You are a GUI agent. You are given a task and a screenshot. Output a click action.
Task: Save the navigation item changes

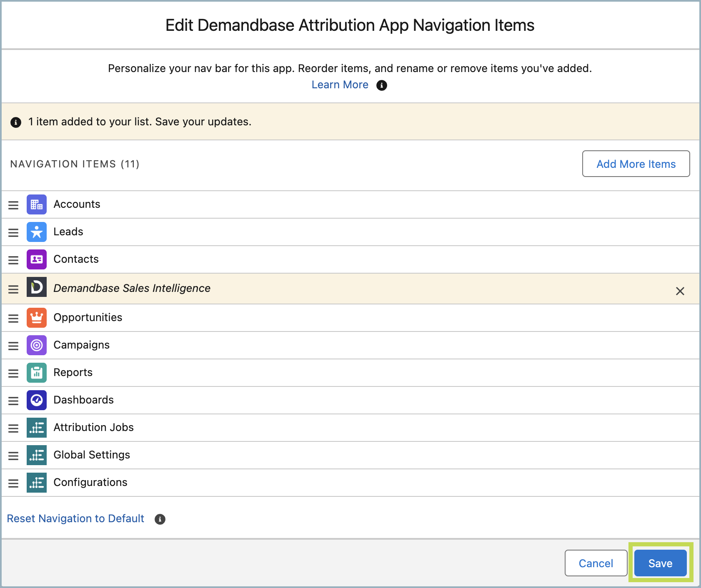click(661, 563)
